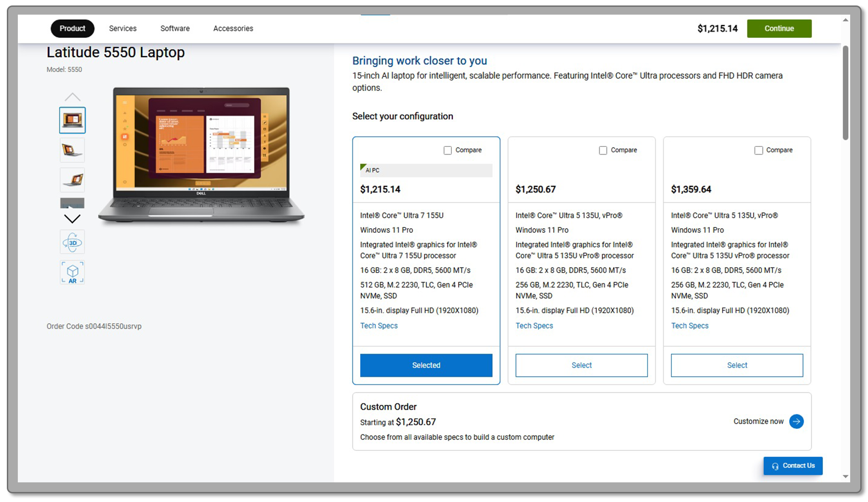
Task: Open Tech Specs for the $1,250.67 configuration
Action: point(534,325)
